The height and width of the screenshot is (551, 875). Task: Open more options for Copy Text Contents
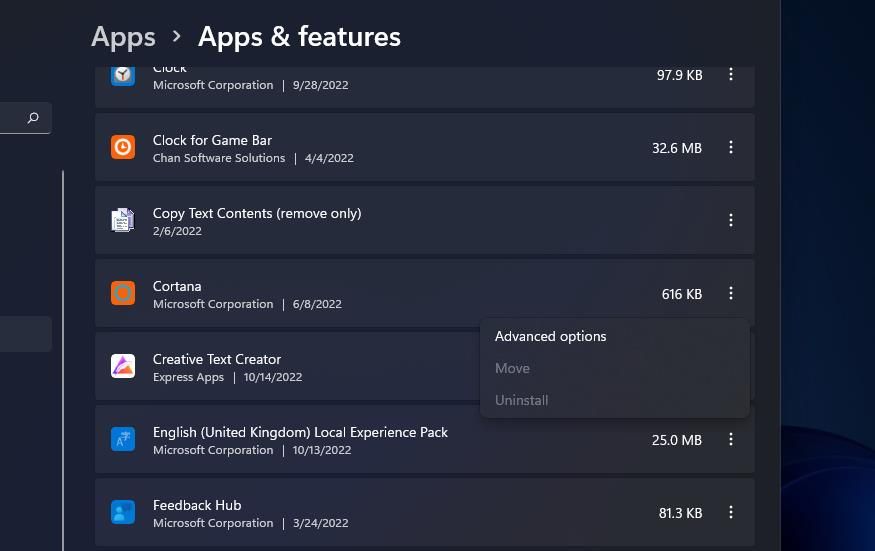pos(731,220)
